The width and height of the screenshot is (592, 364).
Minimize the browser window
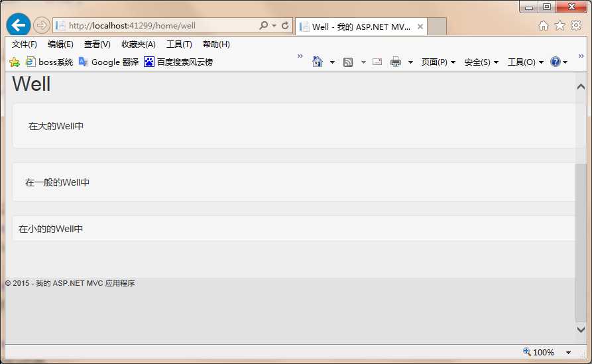click(x=529, y=7)
